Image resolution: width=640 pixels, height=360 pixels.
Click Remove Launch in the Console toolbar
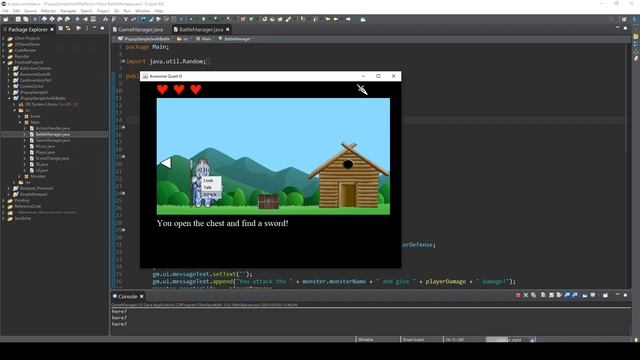pos(526,295)
